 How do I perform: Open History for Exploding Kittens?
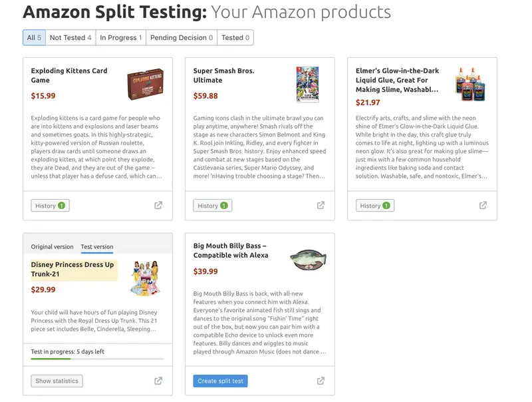[x=50, y=206]
